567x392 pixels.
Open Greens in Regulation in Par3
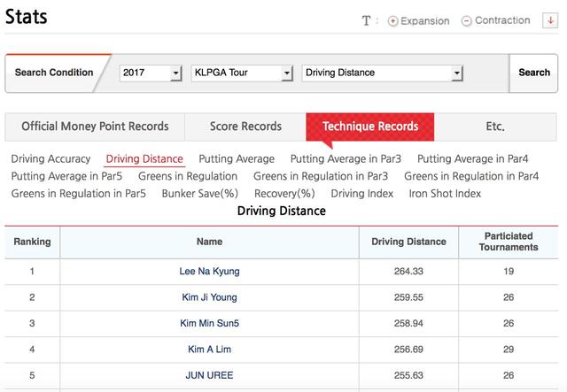pos(321,176)
